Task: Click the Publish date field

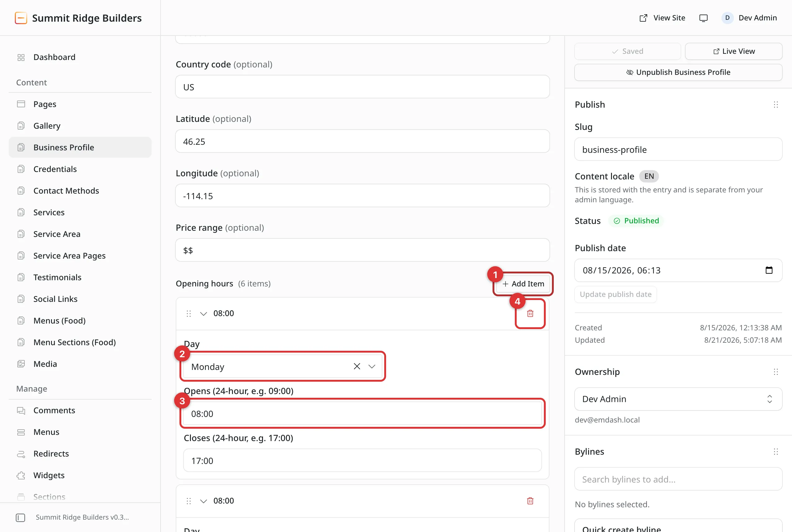Action: click(678, 270)
